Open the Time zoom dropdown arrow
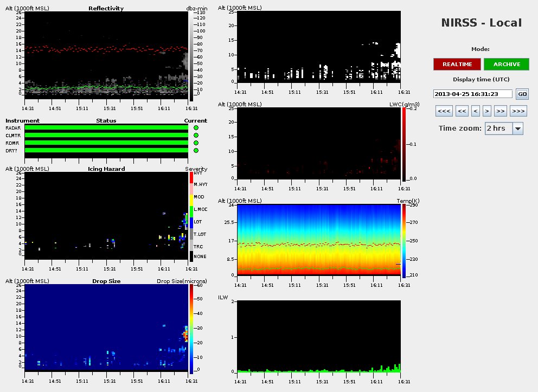538x392 pixels. 517,128
